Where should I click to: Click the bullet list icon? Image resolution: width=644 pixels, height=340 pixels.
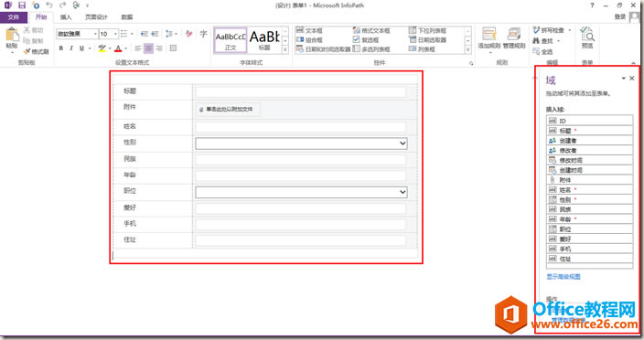click(x=124, y=34)
